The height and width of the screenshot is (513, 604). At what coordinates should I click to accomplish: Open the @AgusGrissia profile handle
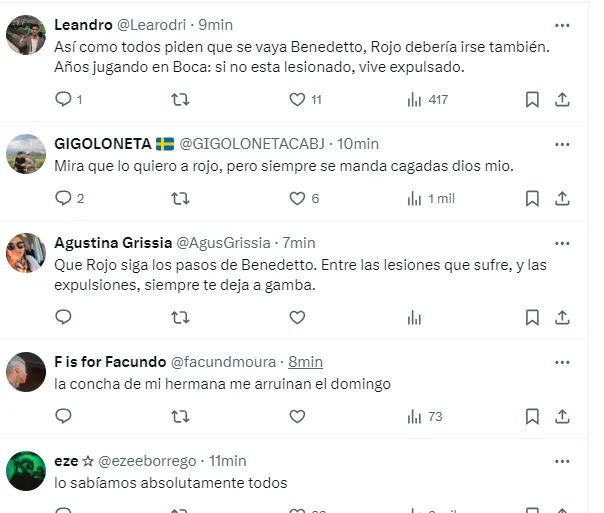point(225,243)
